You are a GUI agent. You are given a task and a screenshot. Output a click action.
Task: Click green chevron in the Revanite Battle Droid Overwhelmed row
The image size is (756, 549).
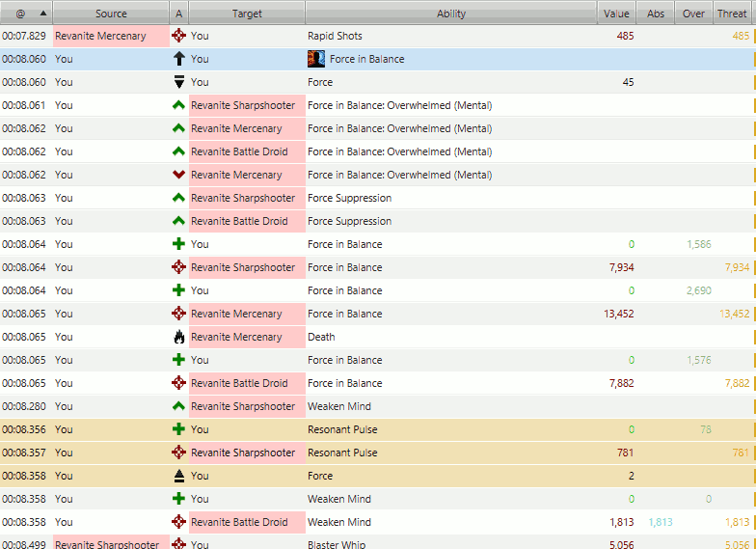coord(179,151)
